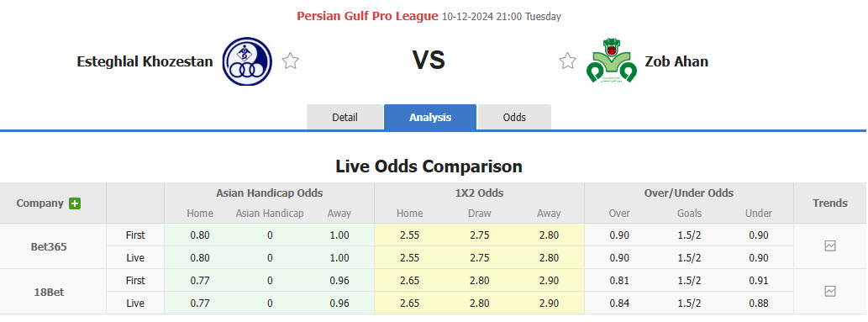Select the Analysis tab

point(430,118)
